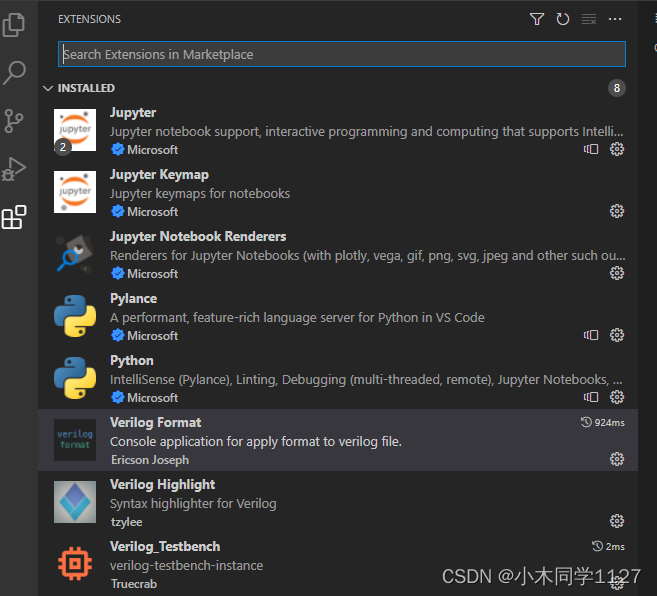Click publisher name tzylee
The height and width of the screenshot is (596, 657).
pyautogui.click(x=127, y=522)
